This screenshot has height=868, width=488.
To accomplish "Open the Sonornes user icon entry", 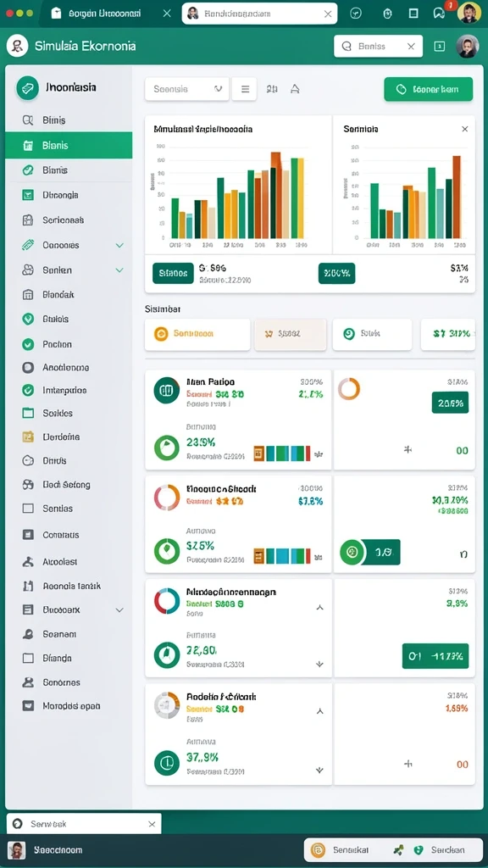I will [28, 682].
